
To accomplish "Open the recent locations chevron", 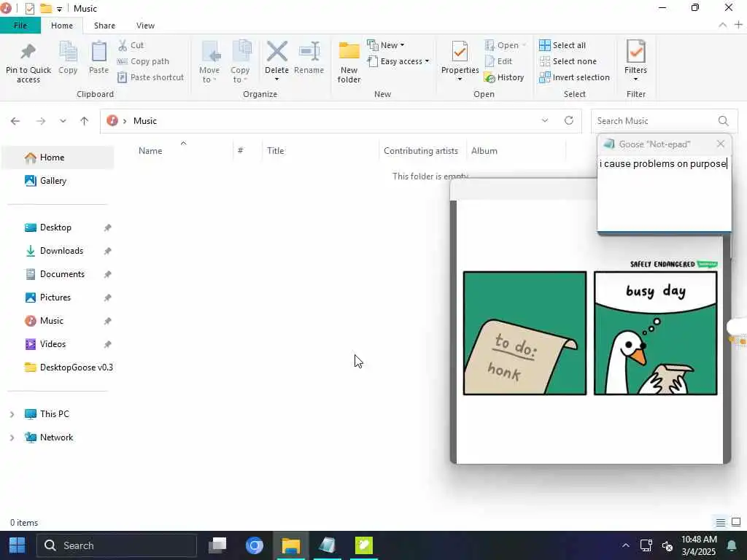I will [63, 121].
